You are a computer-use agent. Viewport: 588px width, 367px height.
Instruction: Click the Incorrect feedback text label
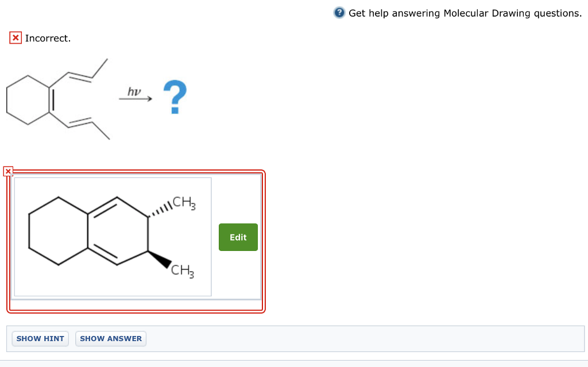tap(47, 38)
